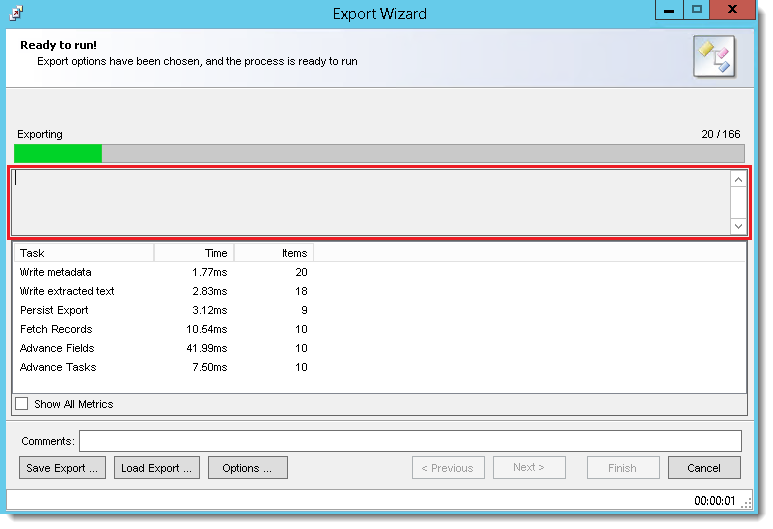This screenshot has width=773, height=529.
Task: Enable the Show All Metrics checkbox
Action: pyautogui.click(x=22, y=404)
